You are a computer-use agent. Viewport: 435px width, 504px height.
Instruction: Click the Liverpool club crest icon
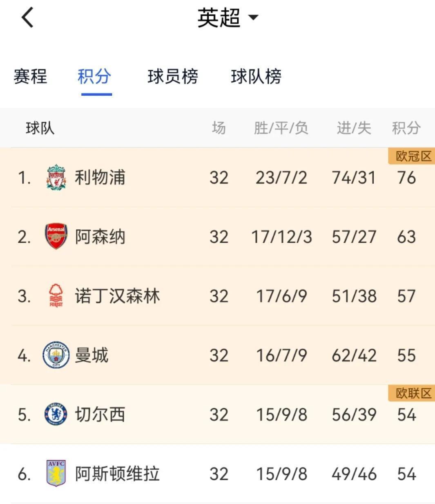[56, 177]
